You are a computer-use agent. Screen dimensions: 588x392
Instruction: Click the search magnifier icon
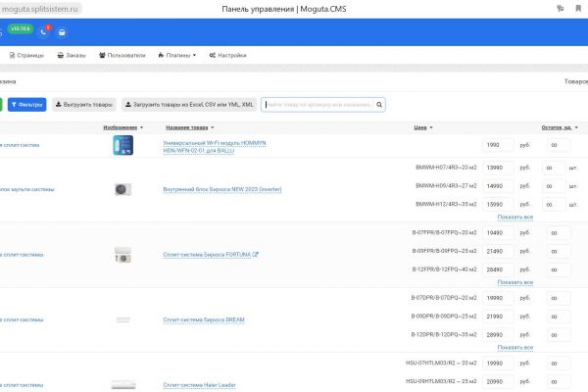[x=379, y=105]
